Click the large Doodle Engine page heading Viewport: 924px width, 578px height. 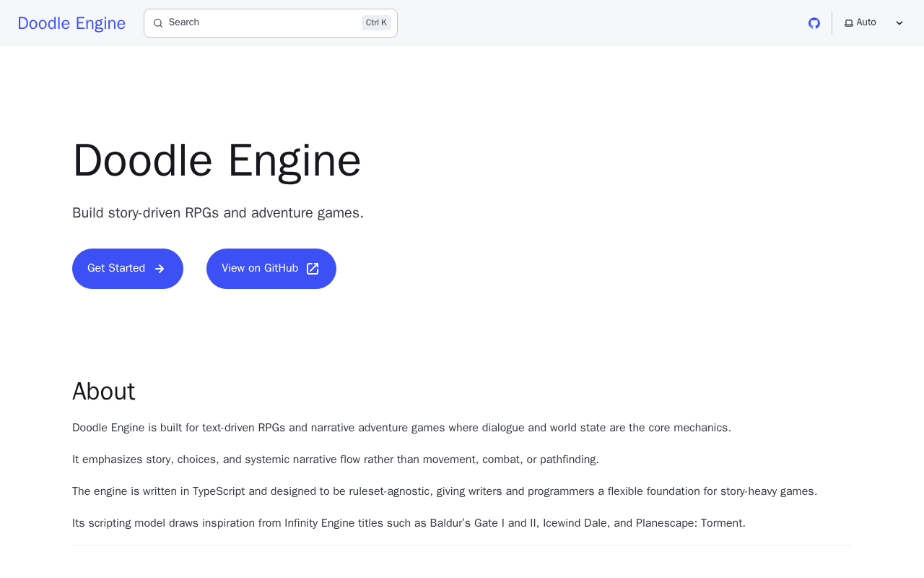[217, 160]
